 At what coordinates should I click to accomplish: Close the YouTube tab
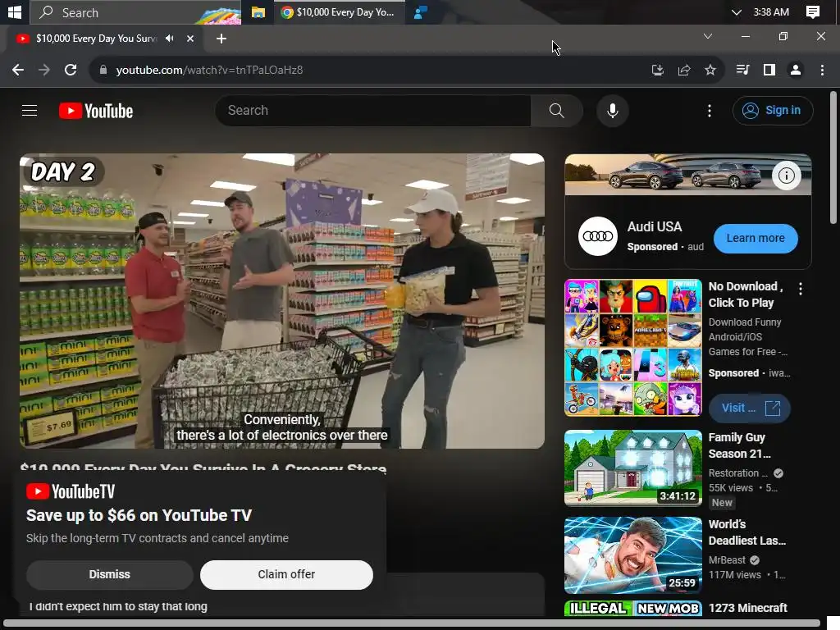(189, 39)
